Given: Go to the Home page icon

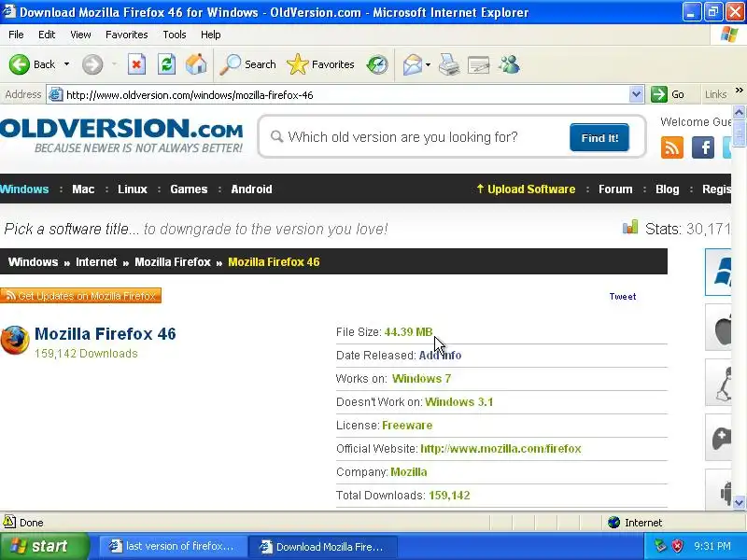Looking at the screenshot, I should pyautogui.click(x=196, y=64).
